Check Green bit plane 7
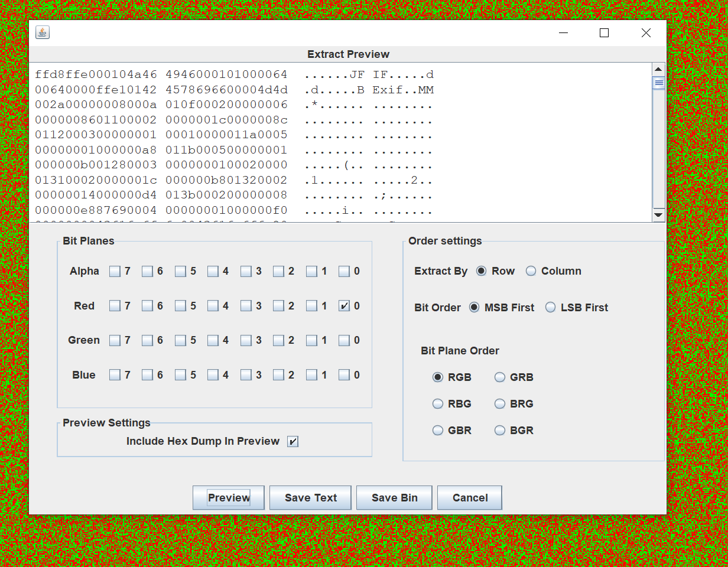Viewport: 728px width, 567px height. point(115,341)
